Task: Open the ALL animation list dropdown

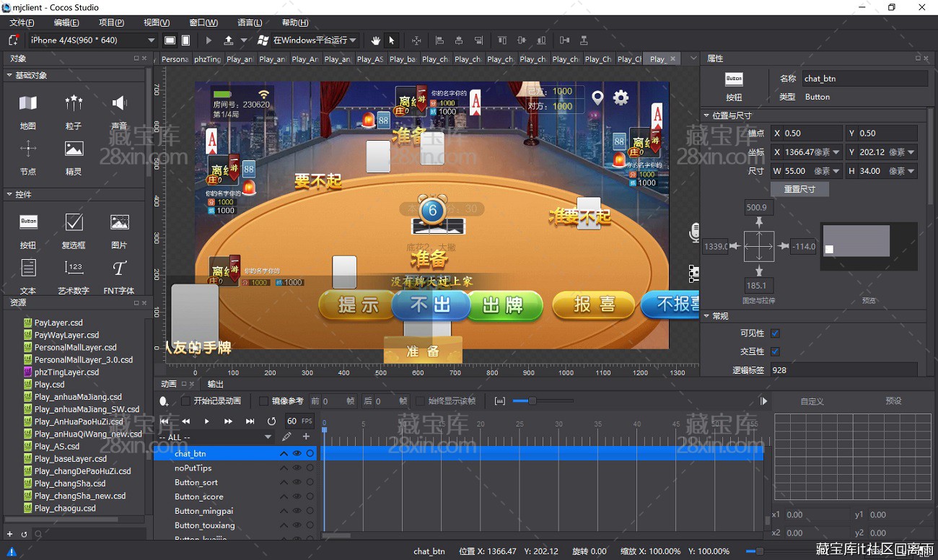Action: pyautogui.click(x=216, y=437)
